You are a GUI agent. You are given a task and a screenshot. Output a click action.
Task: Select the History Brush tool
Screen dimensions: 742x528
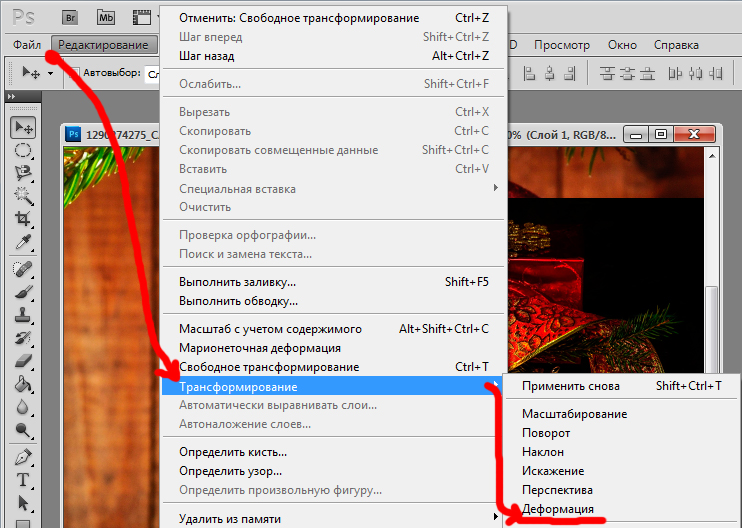23,338
